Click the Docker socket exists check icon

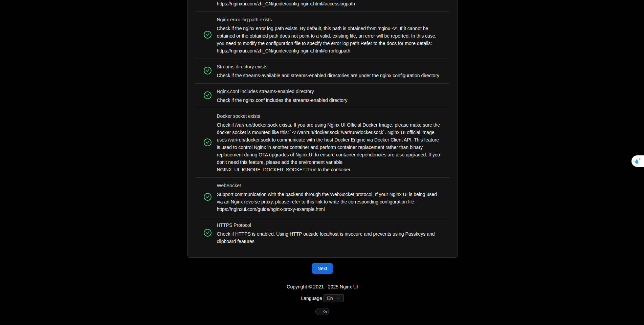tap(207, 143)
